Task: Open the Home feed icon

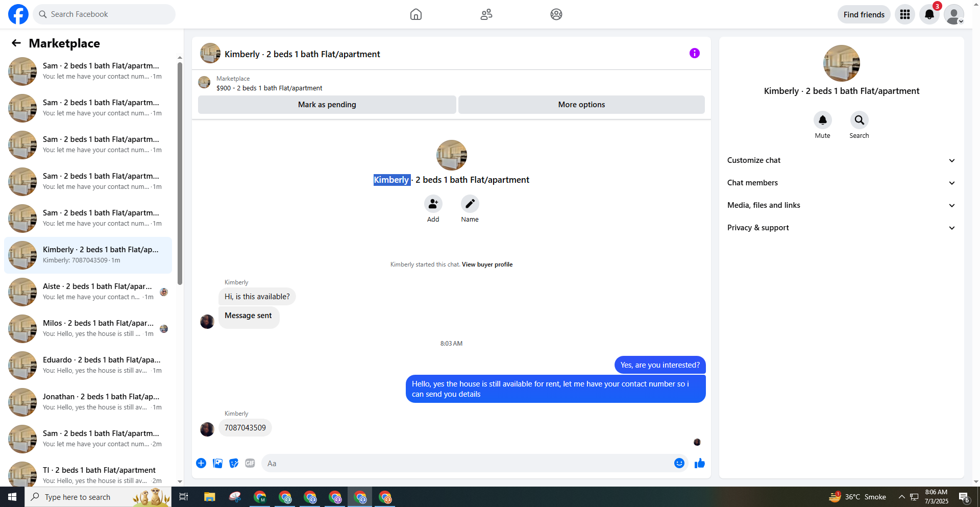Action: pos(416,14)
